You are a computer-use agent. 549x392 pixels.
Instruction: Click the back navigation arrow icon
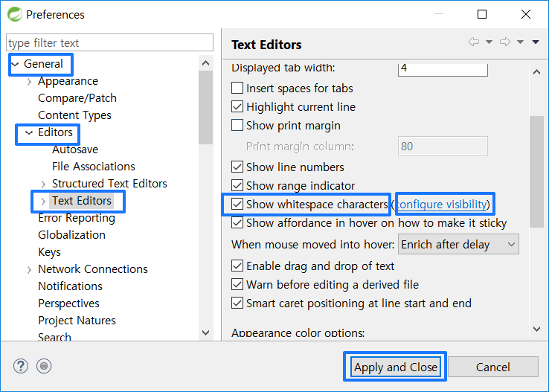pos(474,42)
